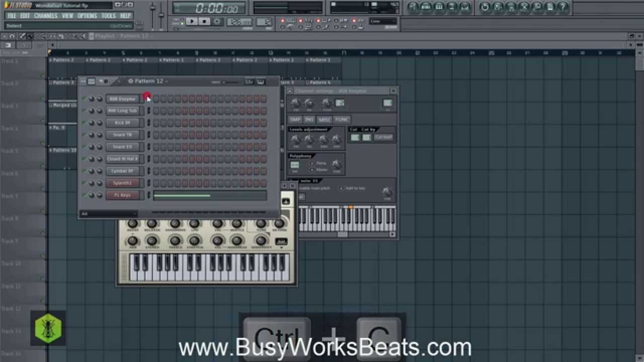The image size is (644, 362).
Task: Click the render/export toolbar icon
Action: tap(511, 7)
